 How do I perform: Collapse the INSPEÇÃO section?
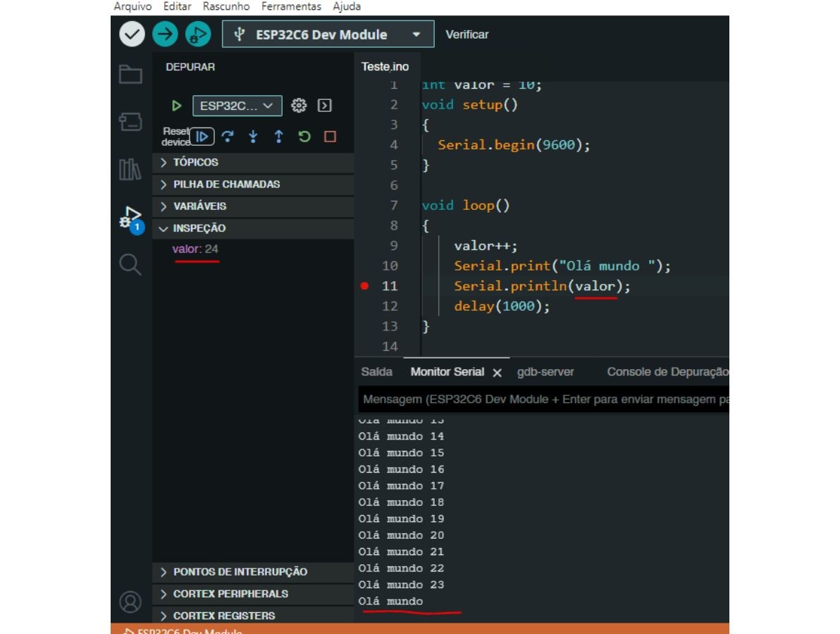click(x=199, y=228)
